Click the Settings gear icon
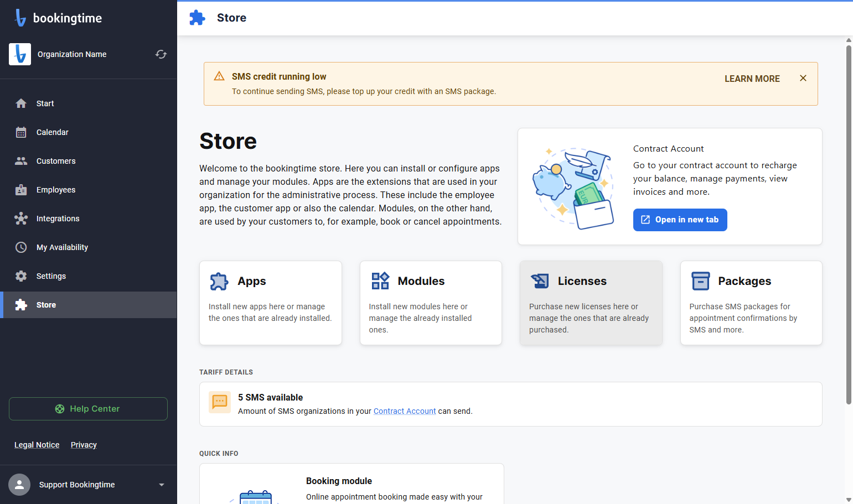853x504 pixels. coord(21,276)
